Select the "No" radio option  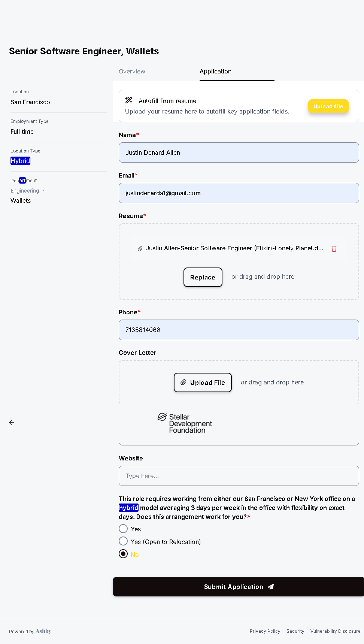click(123, 554)
